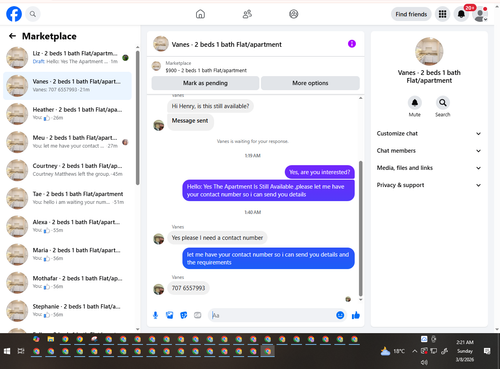This screenshot has height=369, width=500.
Task: Open Liz conversation with draft
Action: pyautogui.click(x=68, y=57)
